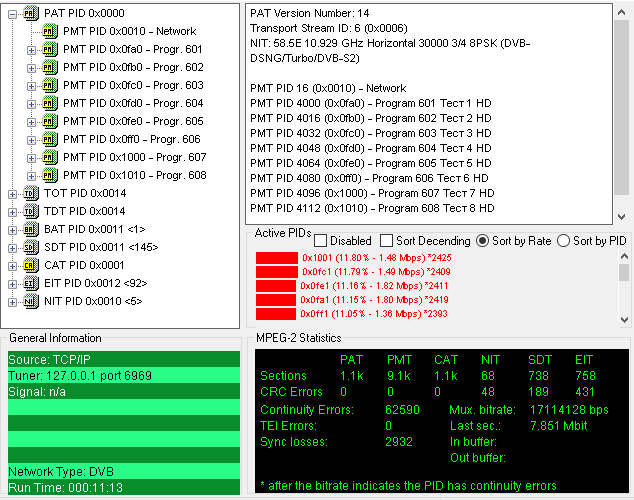Click the Active PIDs list scroll-down arrow

(x=624, y=320)
